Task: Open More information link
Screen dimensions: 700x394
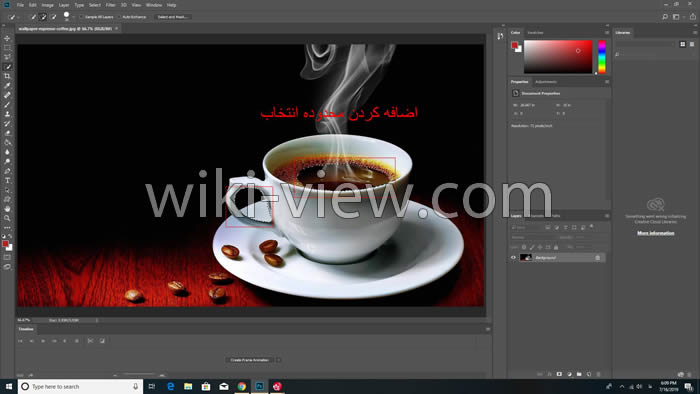Action: (656, 233)
